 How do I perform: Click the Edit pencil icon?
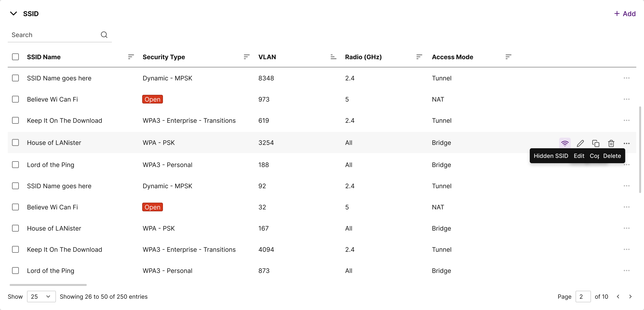click(x=580, y=143)
